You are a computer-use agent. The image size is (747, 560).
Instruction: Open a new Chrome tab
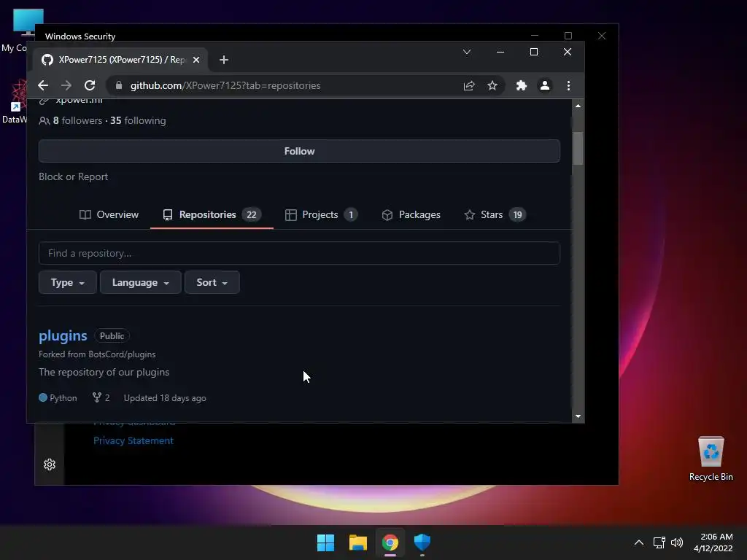pos(224,60)
